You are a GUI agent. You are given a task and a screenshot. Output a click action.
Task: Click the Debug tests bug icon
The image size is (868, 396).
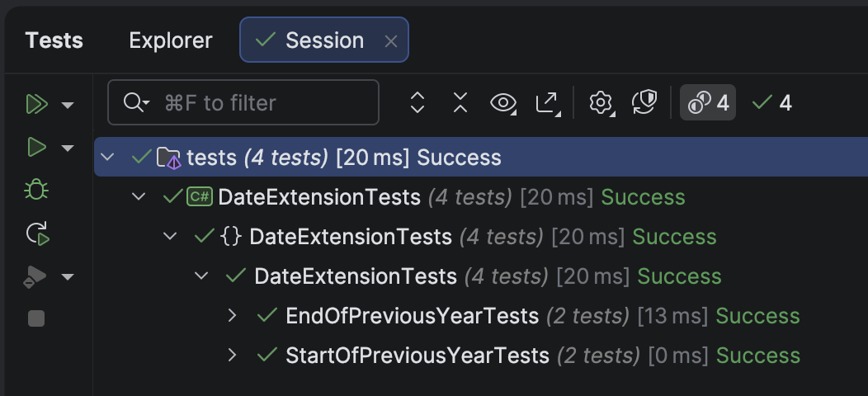[x=36, y=191]
